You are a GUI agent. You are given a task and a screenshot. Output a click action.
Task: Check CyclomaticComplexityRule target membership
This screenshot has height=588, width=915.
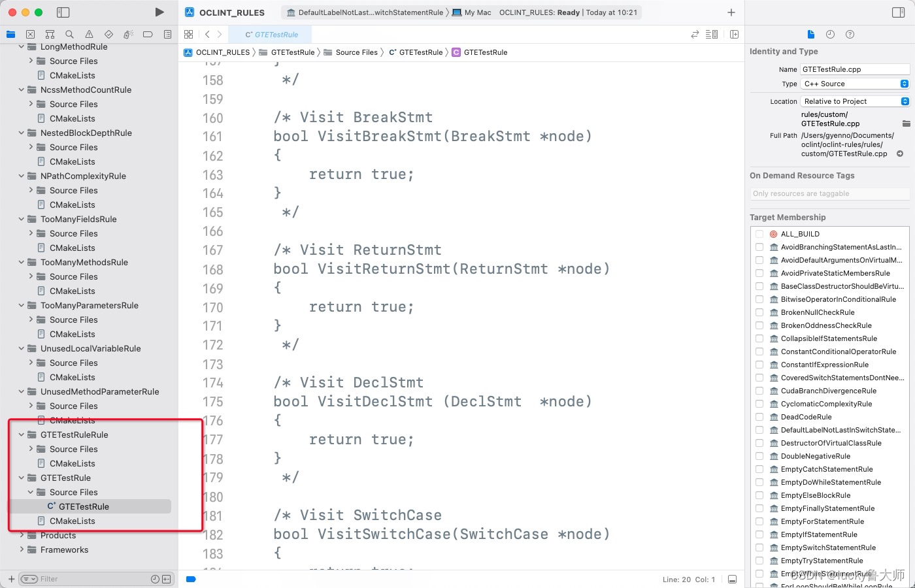click(x=759, y=404)
